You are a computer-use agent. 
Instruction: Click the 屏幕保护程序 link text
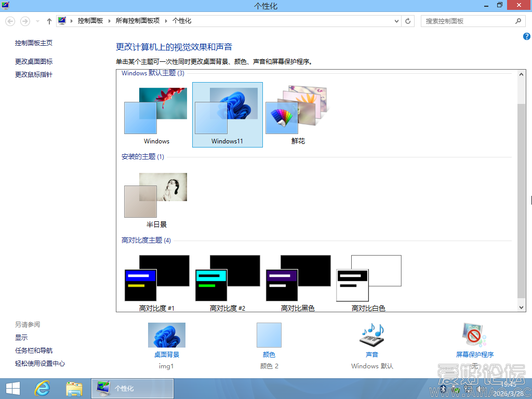click(x=475, y=354)
